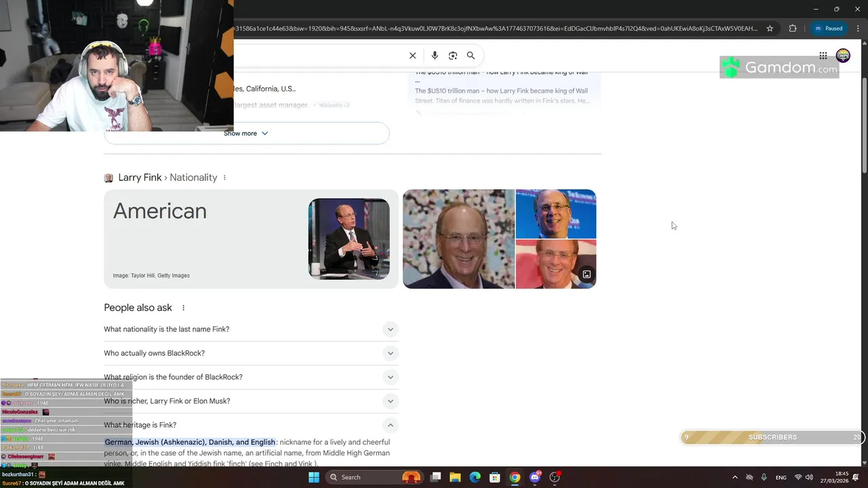This screenshot has height=488, width=868.
Task: Click the highlighted German, Jewish (Ashkenazic) text
Action: (x=190, y=442)
